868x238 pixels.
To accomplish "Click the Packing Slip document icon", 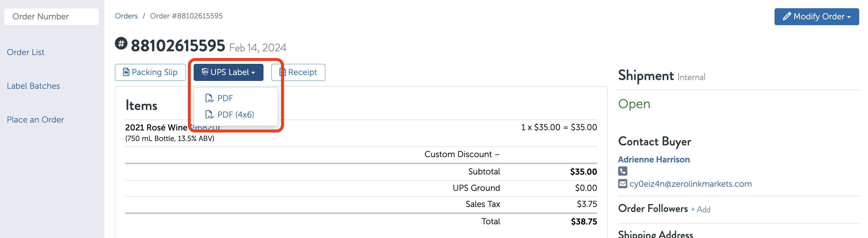I will pos(126,72).
